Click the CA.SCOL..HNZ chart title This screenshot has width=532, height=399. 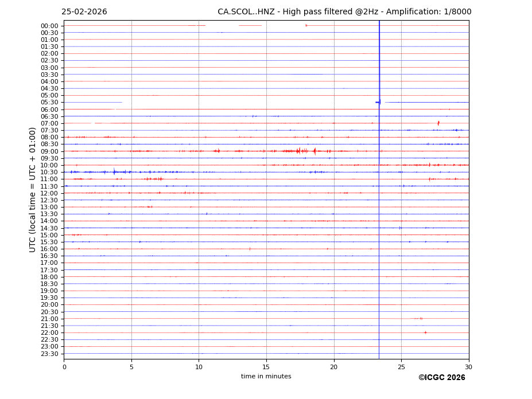tap(344, 12)
